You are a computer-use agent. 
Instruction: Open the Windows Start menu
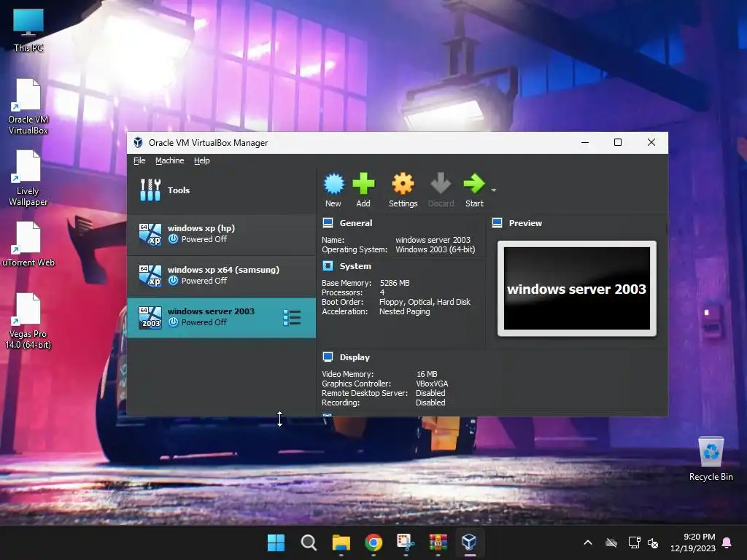click(276, 542)
